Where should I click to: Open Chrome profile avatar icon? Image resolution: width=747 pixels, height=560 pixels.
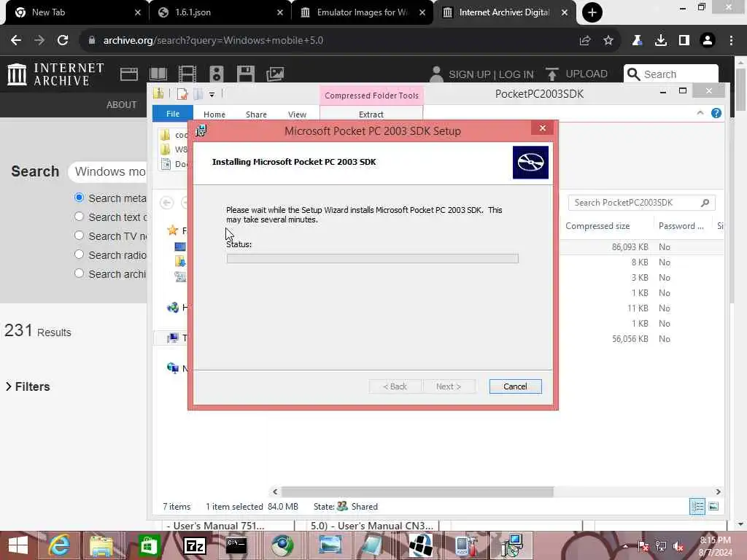pos(708,41)
